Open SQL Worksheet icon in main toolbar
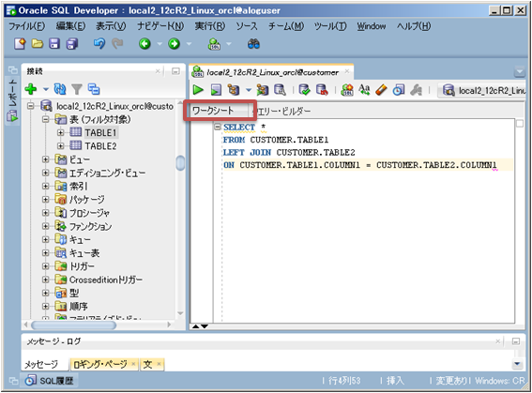Image resolution: width=532 pixels, height=393 pixels. 215,44
